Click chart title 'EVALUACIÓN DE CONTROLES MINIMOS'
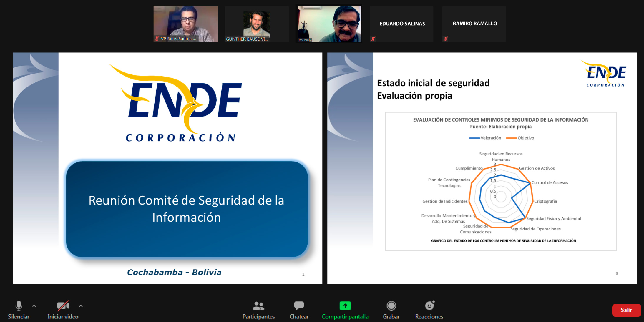 click(x=501, y=120)
